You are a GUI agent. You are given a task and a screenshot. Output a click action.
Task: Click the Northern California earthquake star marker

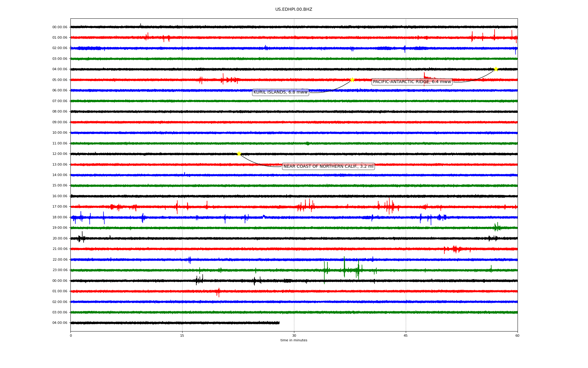coord(239,154)
